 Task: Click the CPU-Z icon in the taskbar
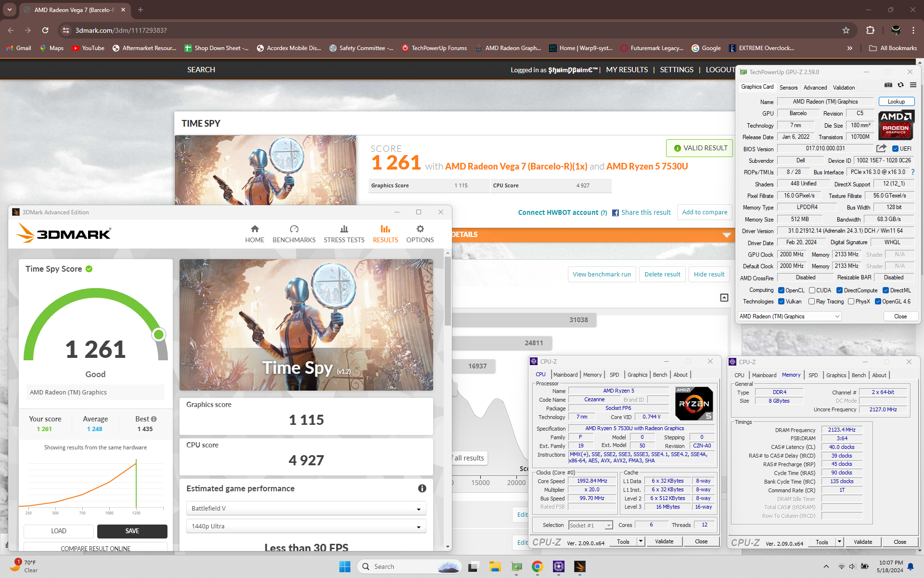(x=559, y=566)
